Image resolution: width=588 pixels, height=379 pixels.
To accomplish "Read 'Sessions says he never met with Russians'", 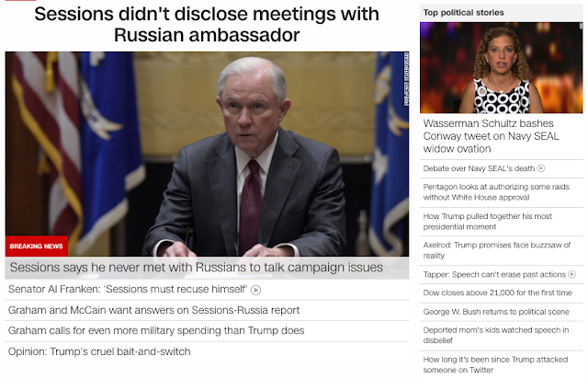I will [x=196, y=268].
